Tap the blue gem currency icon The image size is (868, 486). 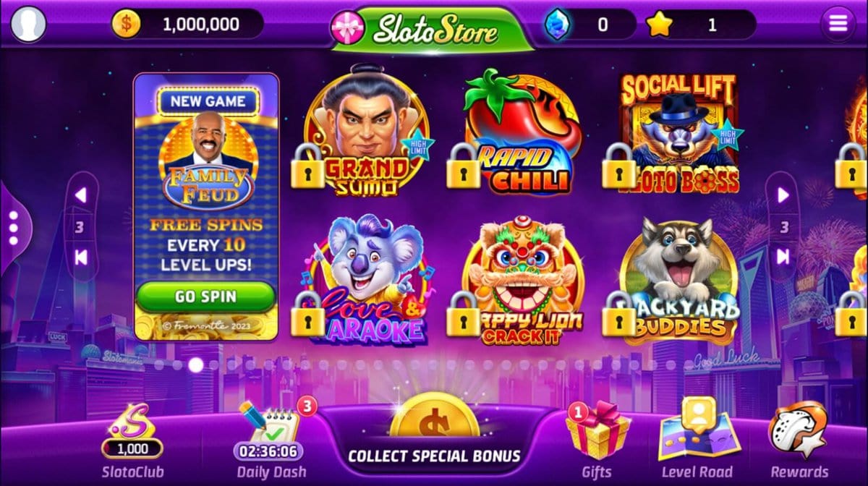coord(557,25)
